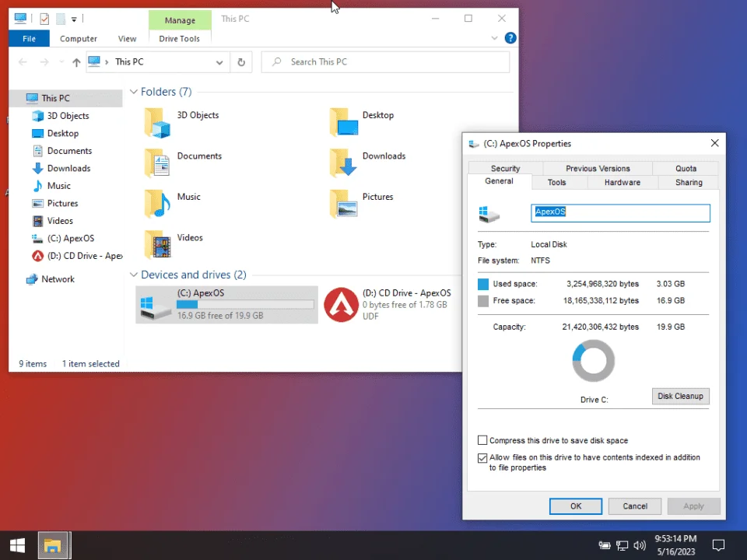Select This PC in navigation pane
Image resolution: width=747 pixels, height=560 pixels.
pyautogui.click(x=55, y=98)
